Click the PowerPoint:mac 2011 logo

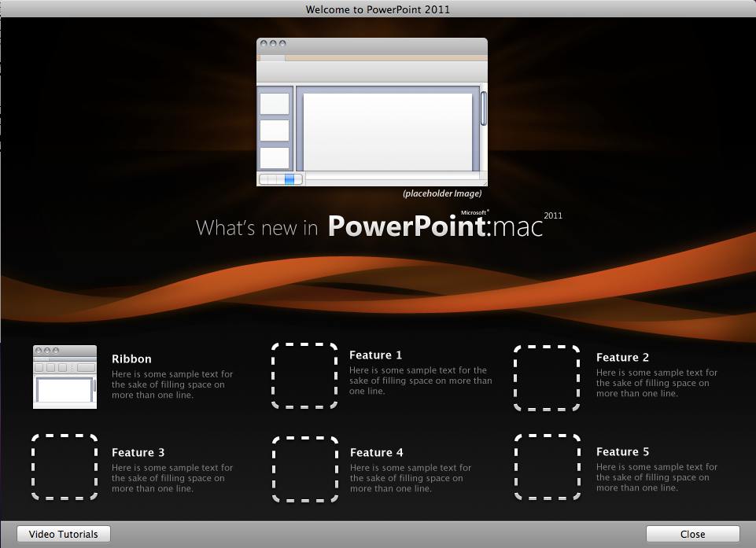pos(445,225)
